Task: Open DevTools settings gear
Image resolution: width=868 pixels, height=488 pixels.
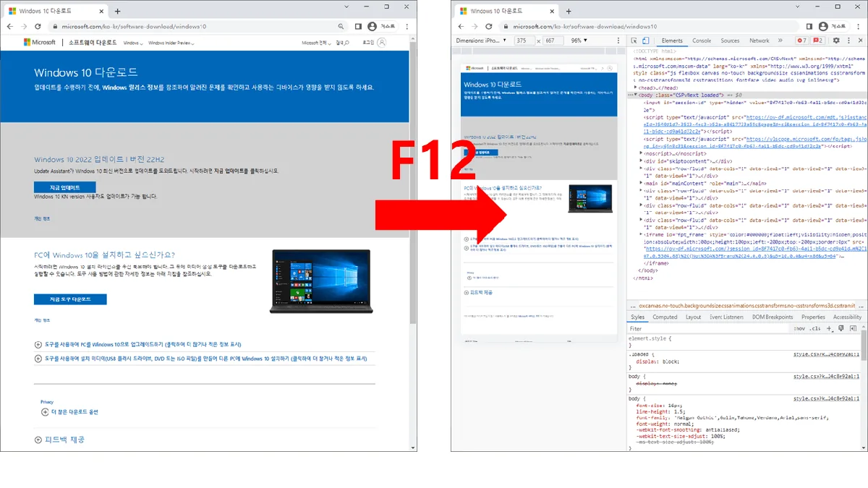Action: pos(836,40)
